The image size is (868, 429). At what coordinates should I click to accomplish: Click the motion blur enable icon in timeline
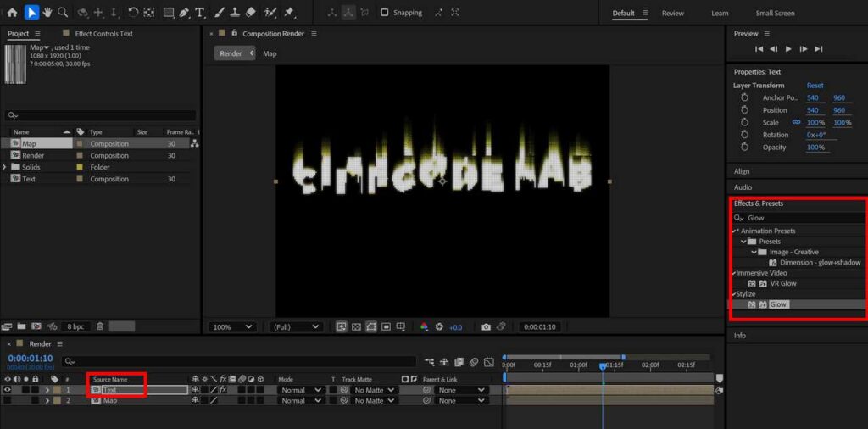point(473,362)
